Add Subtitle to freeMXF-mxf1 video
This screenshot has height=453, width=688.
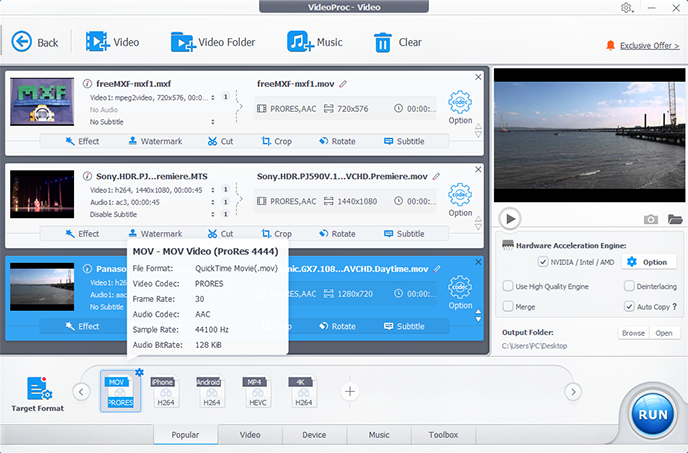point(404,141)
